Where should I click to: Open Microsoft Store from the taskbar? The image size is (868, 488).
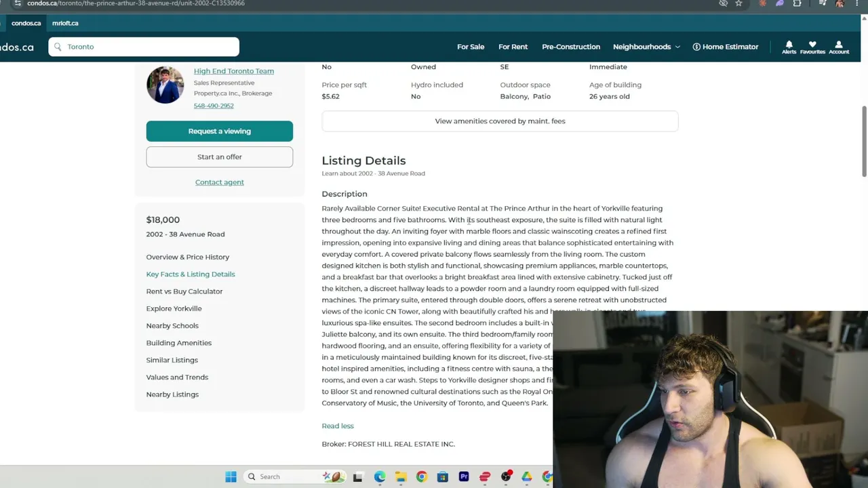tap(443, 476)
